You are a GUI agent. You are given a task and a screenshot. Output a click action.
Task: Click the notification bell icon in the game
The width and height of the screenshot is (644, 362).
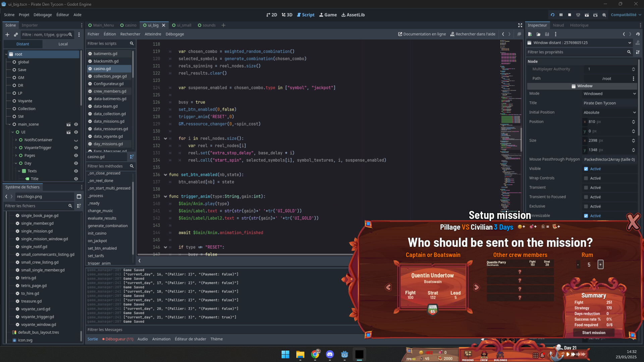click(x=542, y=354)
